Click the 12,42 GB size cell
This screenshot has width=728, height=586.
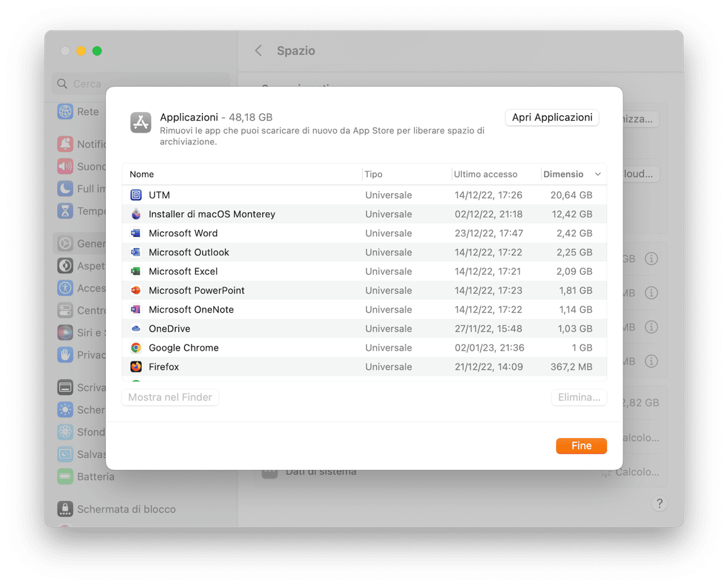[571, 214]
